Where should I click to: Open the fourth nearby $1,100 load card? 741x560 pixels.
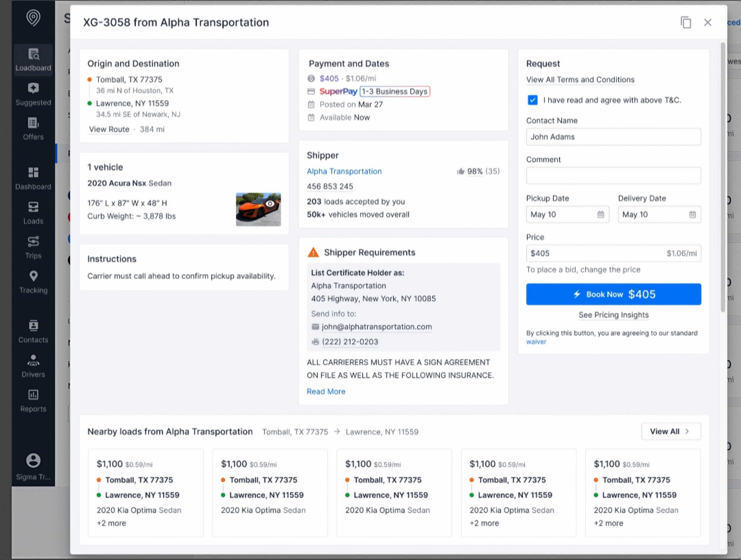click(x=519, y=493)
